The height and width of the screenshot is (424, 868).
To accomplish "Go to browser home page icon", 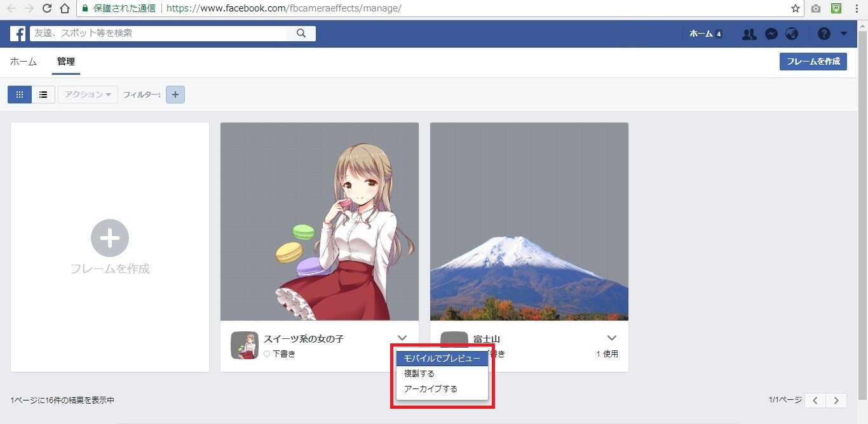I will click(x=64, y=8).
